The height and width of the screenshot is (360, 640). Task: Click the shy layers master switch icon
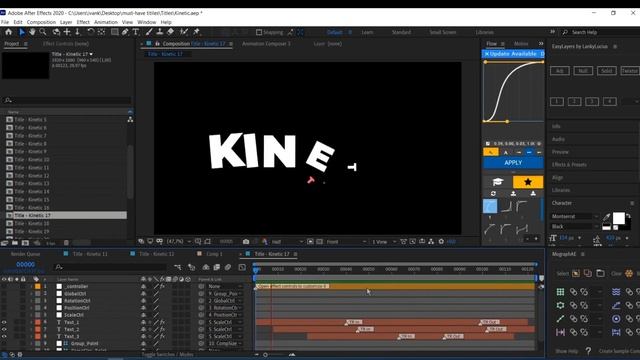point(206,267)
